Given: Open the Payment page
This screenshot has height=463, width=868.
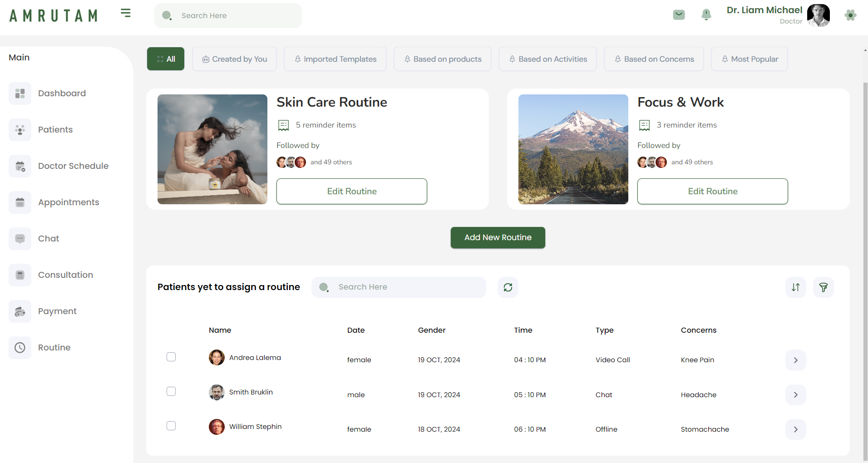Looking at the screenshot, I should [x=57, y=311].
